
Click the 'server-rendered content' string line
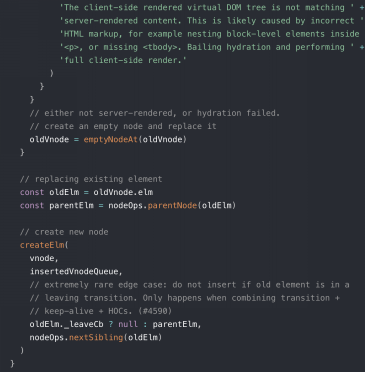(x=211, y=21)
